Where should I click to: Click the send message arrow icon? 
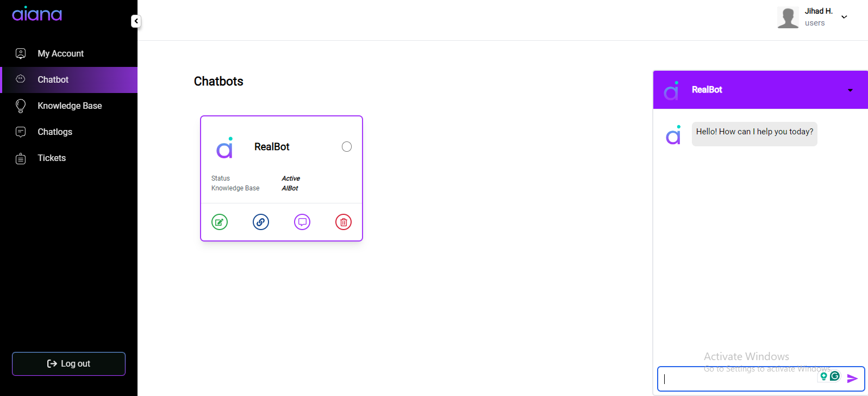(852, 379)
